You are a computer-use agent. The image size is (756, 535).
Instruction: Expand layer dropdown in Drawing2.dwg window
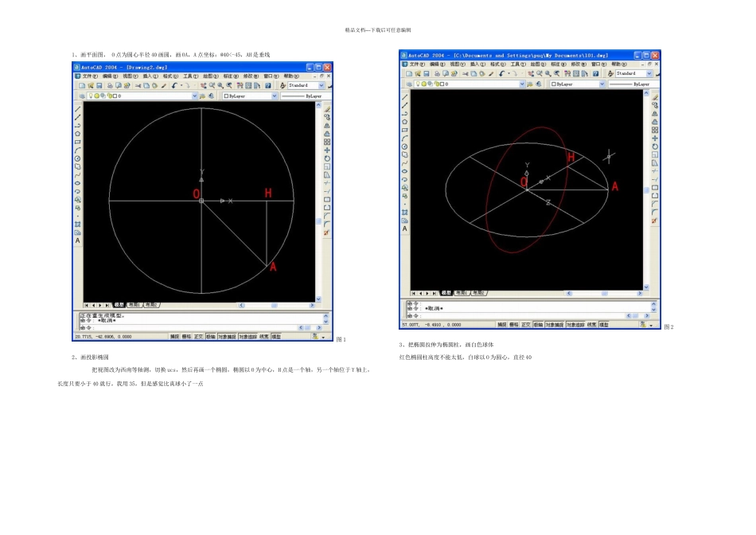(196, 96)
